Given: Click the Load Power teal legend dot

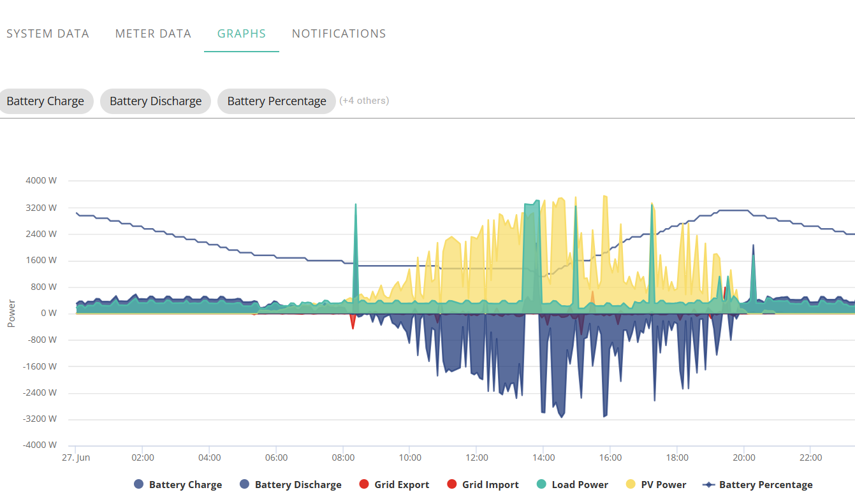Looking at the screenshot, I should [542, 484].
